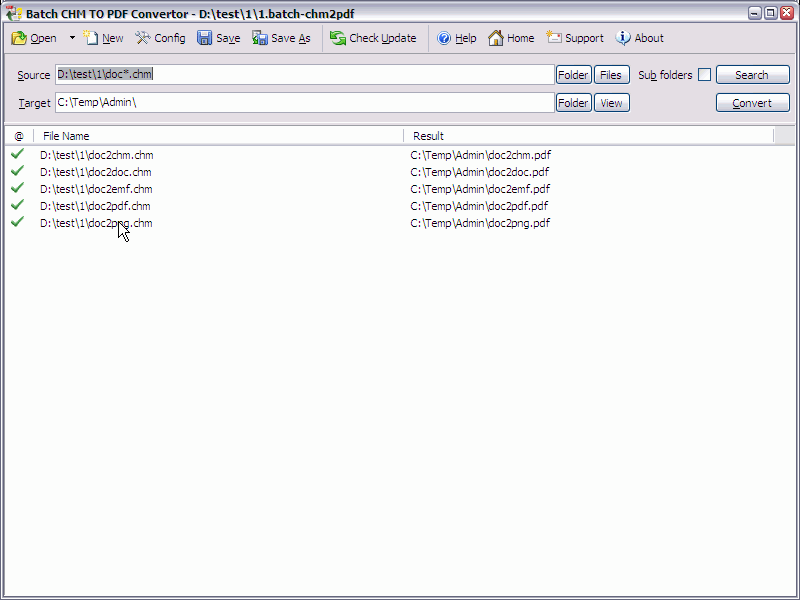Click green checkmark for doc2png.chm
The image size is (800, 600).
(17, 221)
